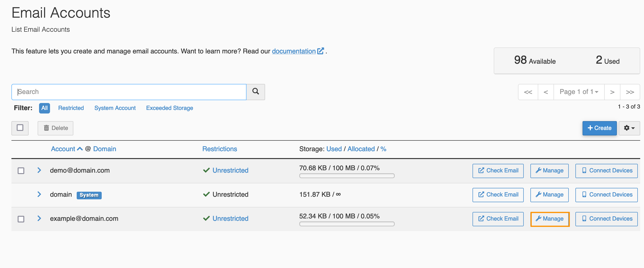Click the example@domain.com address text
This screenshot has width=644, height=268.
(x=84, y=218)
